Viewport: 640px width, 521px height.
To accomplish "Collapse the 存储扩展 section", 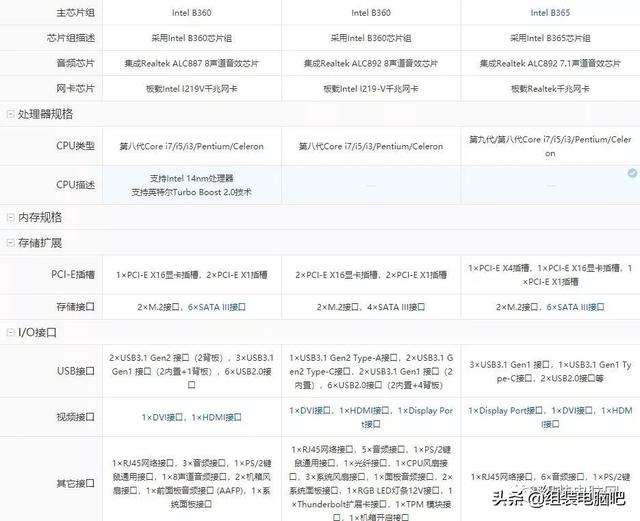I will (x=11, y=243).
